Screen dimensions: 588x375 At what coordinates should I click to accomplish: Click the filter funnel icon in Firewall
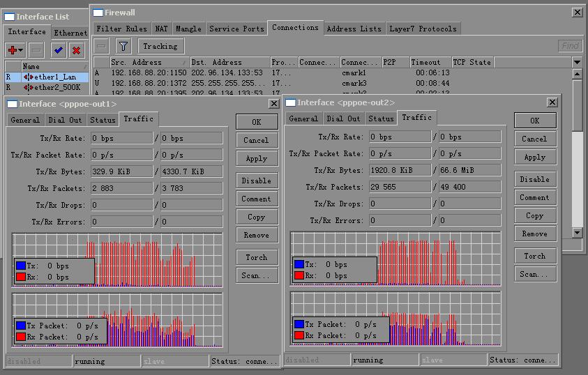(123, 46)
